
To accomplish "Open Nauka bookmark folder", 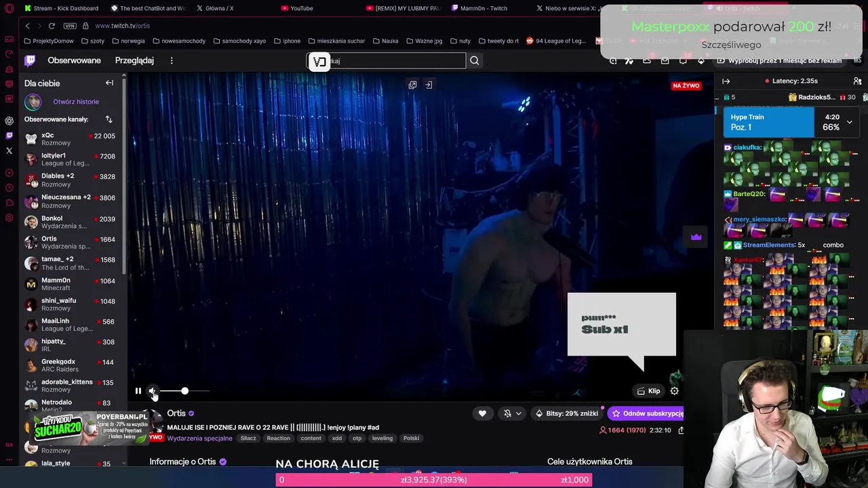I will coord(385,41).
